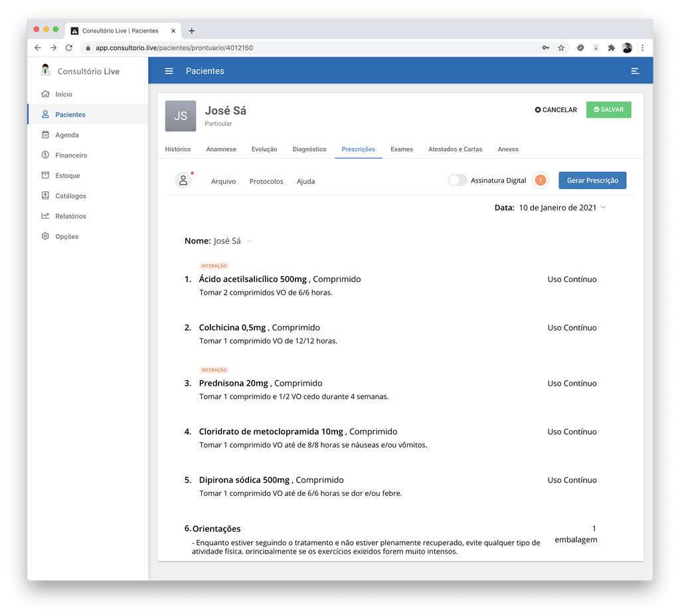Click the JS patient avatar thumbnail
The image size is (680, 616).
[x=181, y=116]
